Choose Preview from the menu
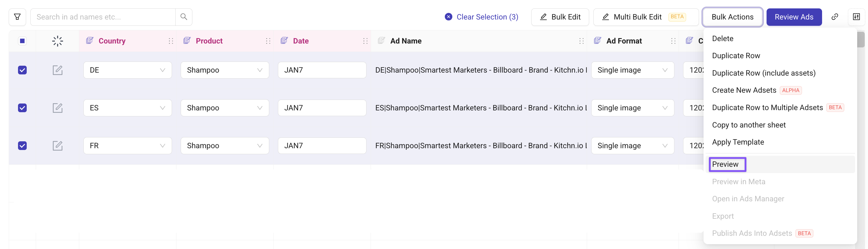The height and width of the screenshot is (249, 868). [780, 164]
